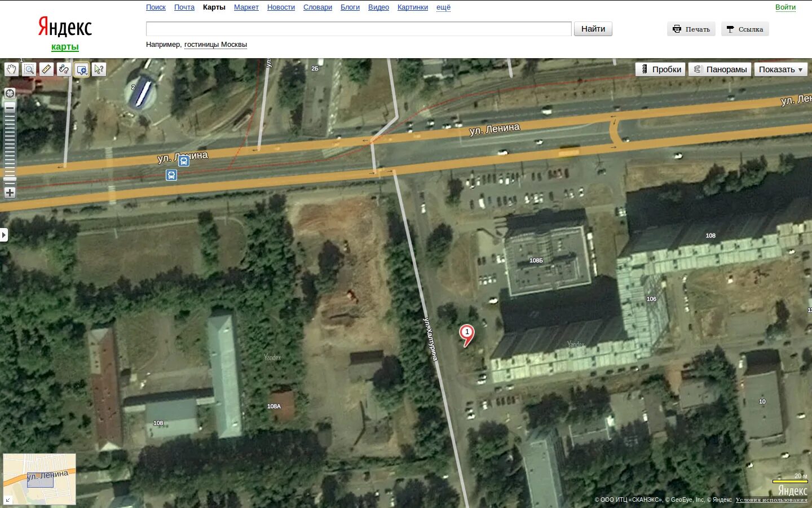Toggle the Панорамы panoramas layer
Viewport: 812px width, 508px height.
(x=720, y=69)
